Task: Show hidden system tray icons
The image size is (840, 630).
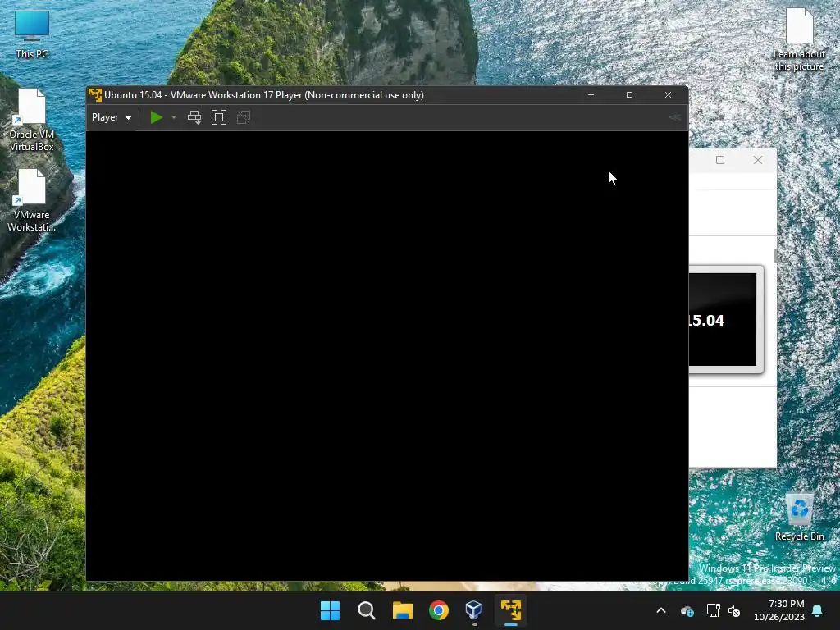Action: (661, 610)
